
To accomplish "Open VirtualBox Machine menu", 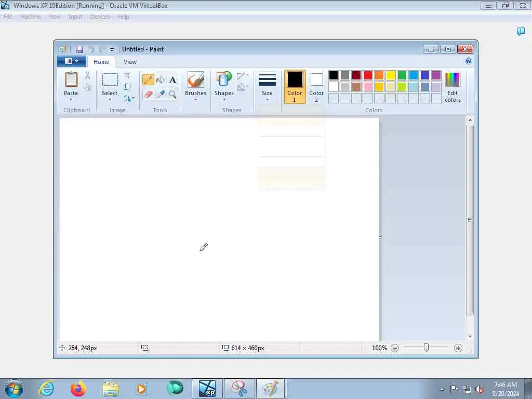I will point(31,17).
